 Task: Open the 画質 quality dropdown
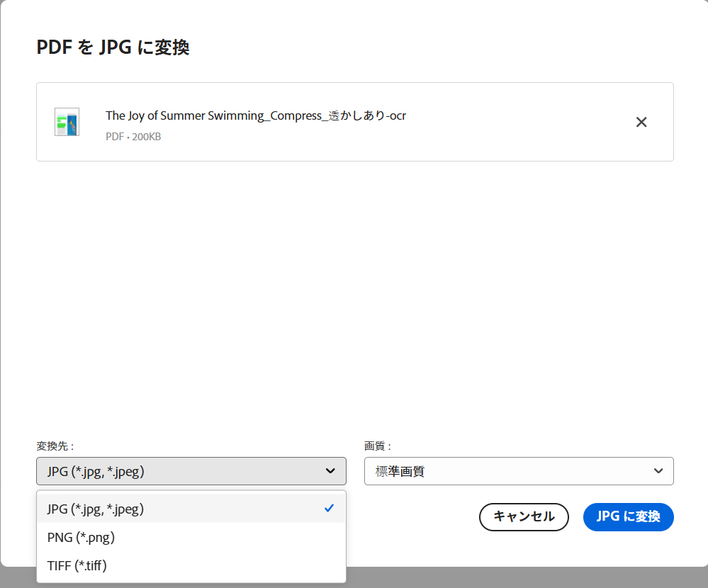click(x=519, y=471)
